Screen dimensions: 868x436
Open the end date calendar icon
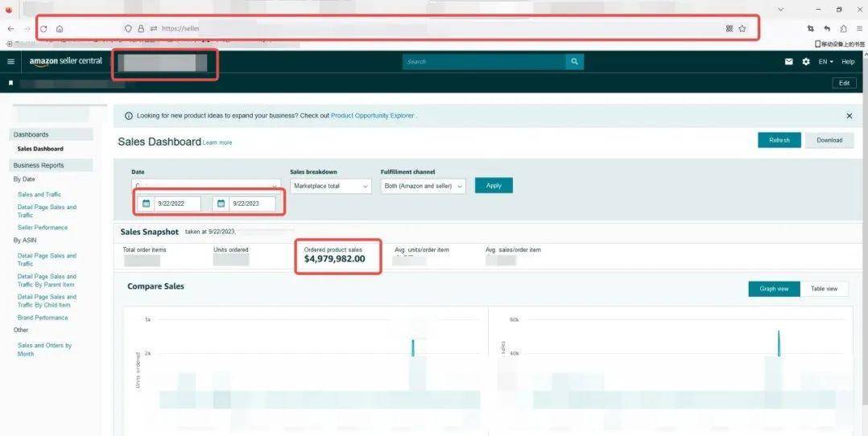point(221,204)
